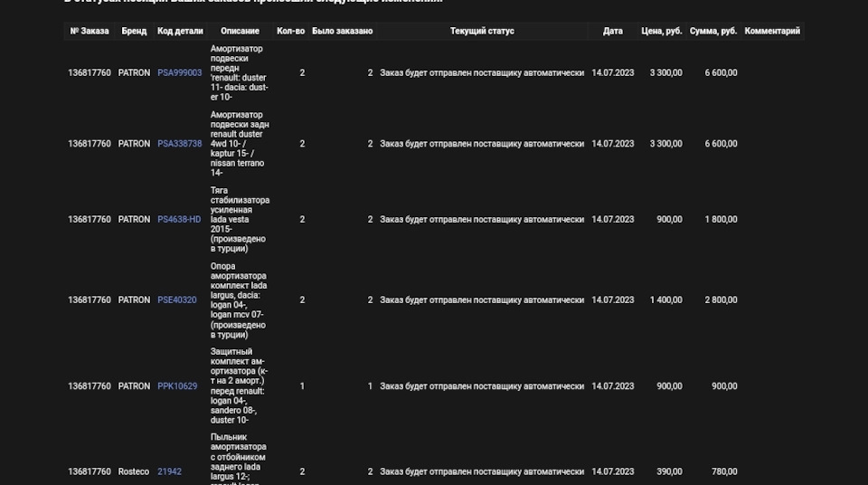868x485 pixels.
Task: Select the "Цена, руб." column header
Action: 662,31
